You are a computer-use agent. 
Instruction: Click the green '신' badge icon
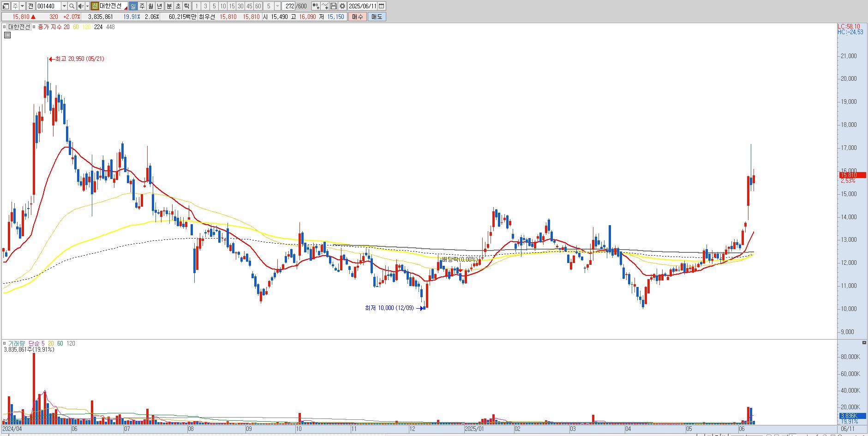[95, 6]
